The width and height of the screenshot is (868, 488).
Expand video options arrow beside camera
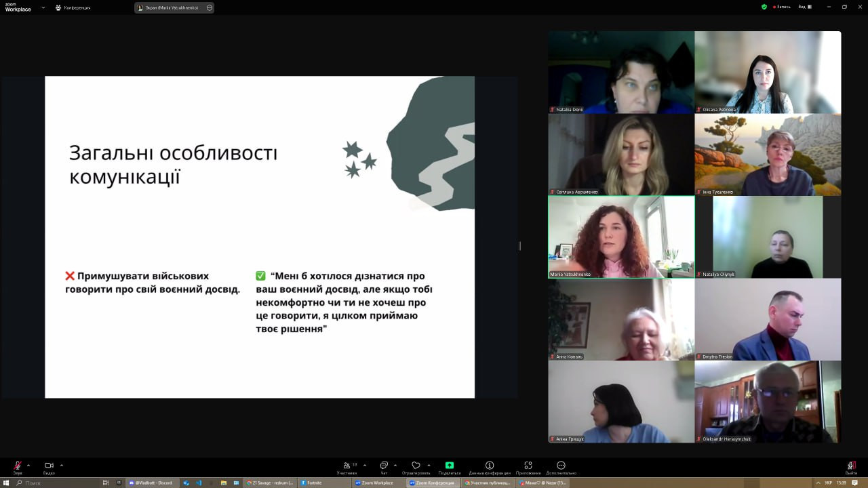tap(62, 465)
